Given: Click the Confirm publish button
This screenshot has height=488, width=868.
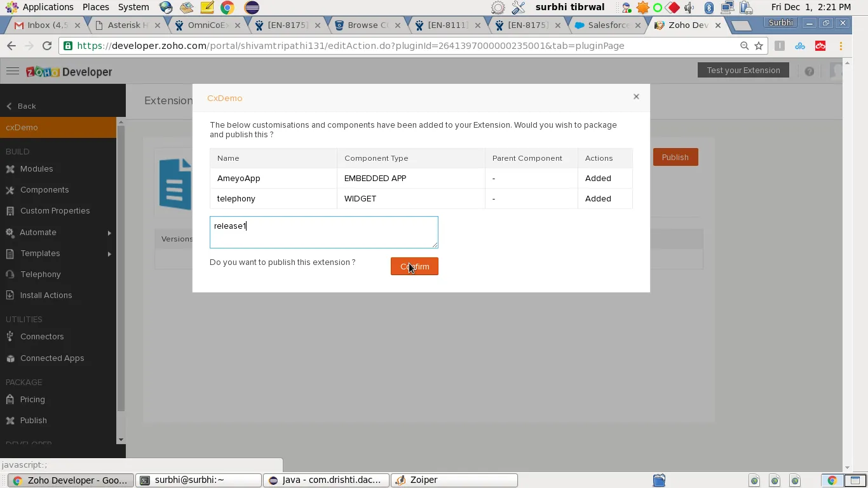Looking at the screenshot, I should click(414, 266).
